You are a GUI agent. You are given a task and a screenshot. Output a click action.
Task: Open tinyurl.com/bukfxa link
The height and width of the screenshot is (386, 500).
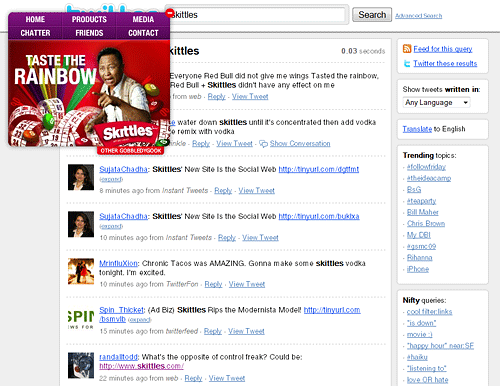pyautogui.click(x=319, y=216)
